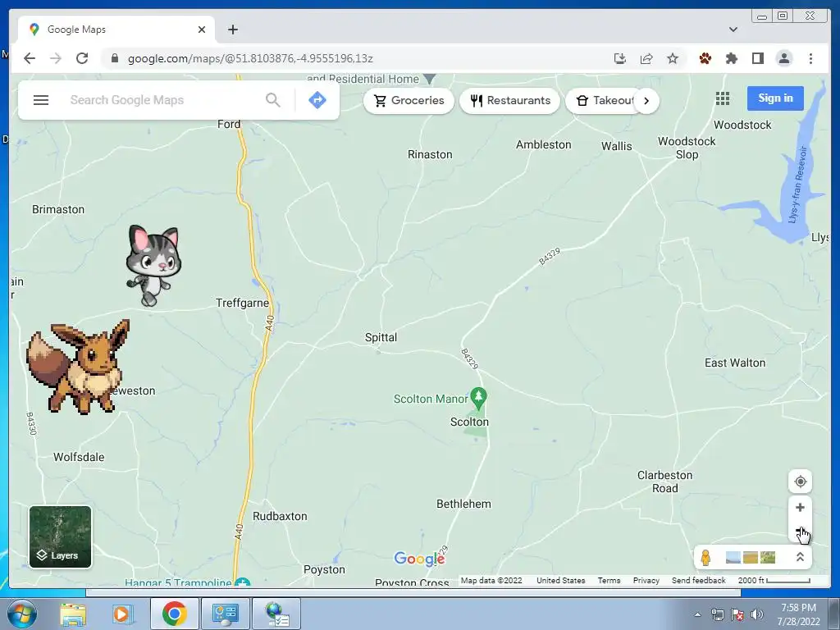This screenshot has height=630, width=840.
Task: Click the Bethlehem place label
Action: [463, 504]
